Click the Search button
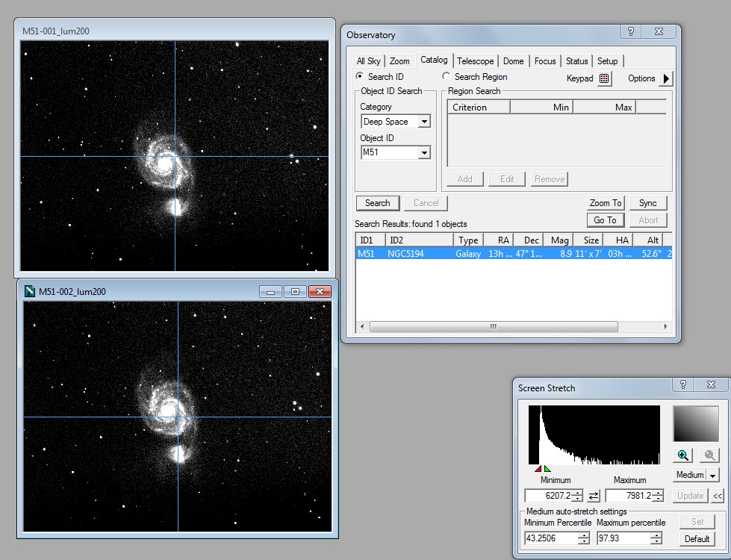 pyautogui.click(x=377, y=203)
